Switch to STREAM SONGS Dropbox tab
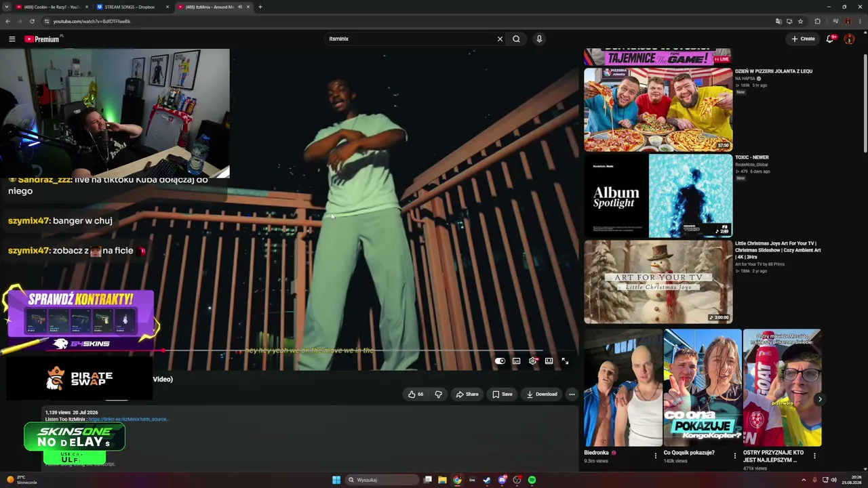 pyautogui.click(x=130, y=7)
